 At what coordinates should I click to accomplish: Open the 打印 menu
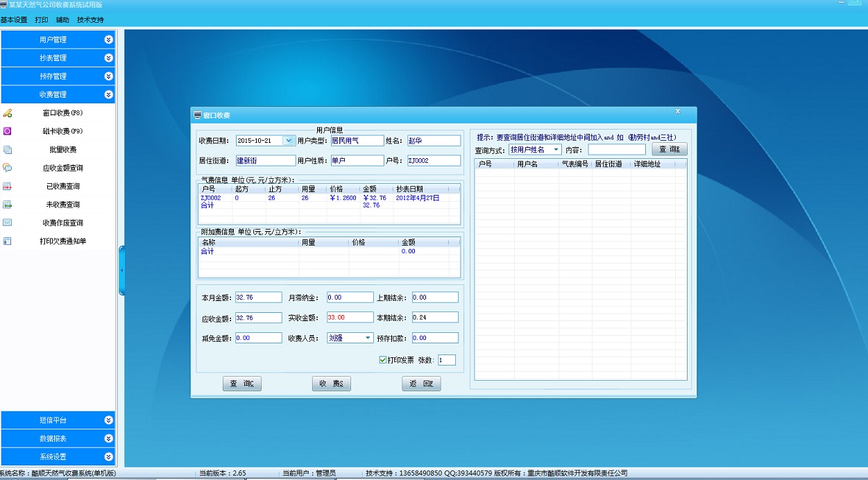(x=42, y=20)
